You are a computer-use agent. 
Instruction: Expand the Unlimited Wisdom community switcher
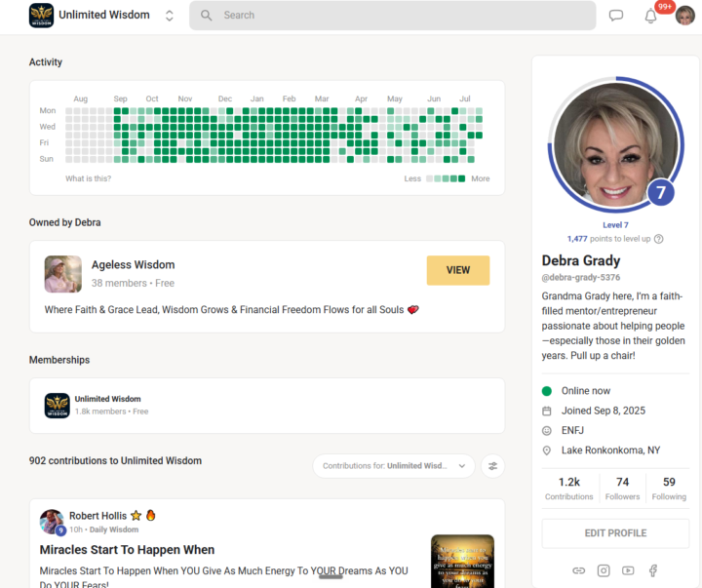[x=170, y=16]
